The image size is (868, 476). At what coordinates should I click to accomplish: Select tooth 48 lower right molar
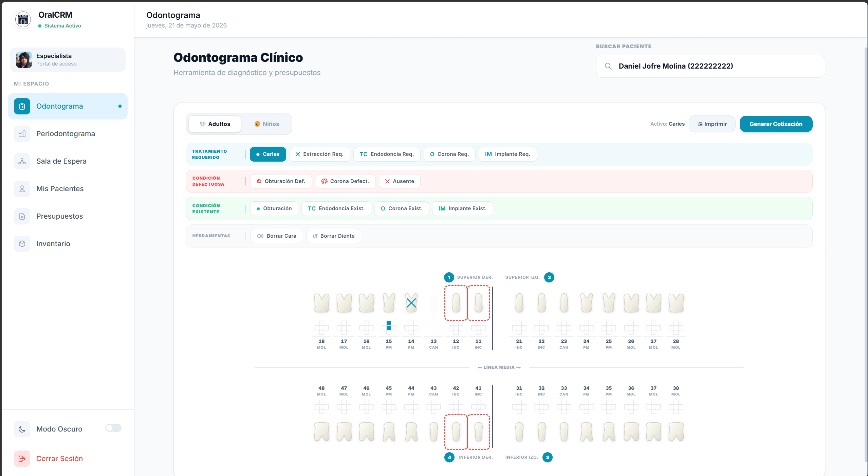click(x=321, y=432)
